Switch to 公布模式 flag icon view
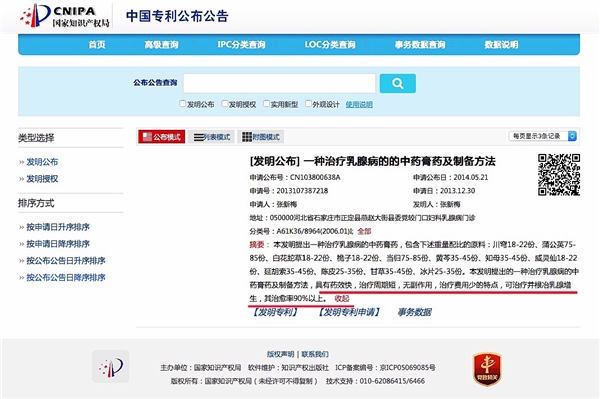Image resolution: width=600 pixels, height=399 pixels. [x=161, y=137]
